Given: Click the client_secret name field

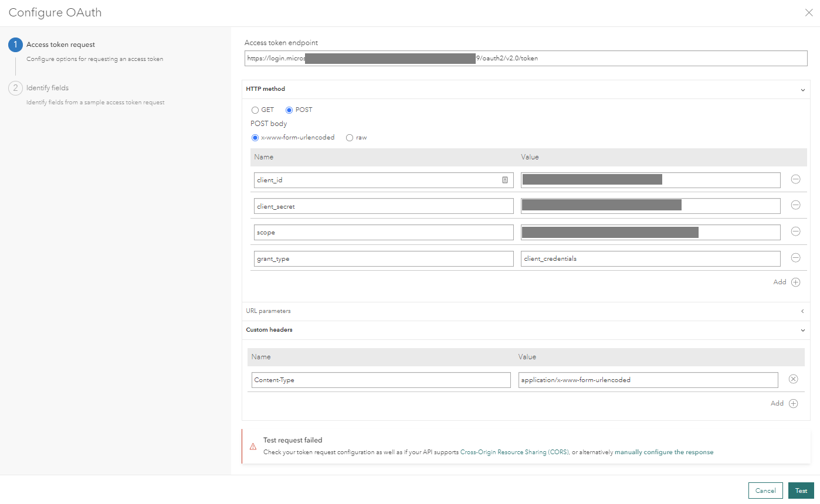Looking at the screenshot, I should pyautogui.click(x=384, y=206).
